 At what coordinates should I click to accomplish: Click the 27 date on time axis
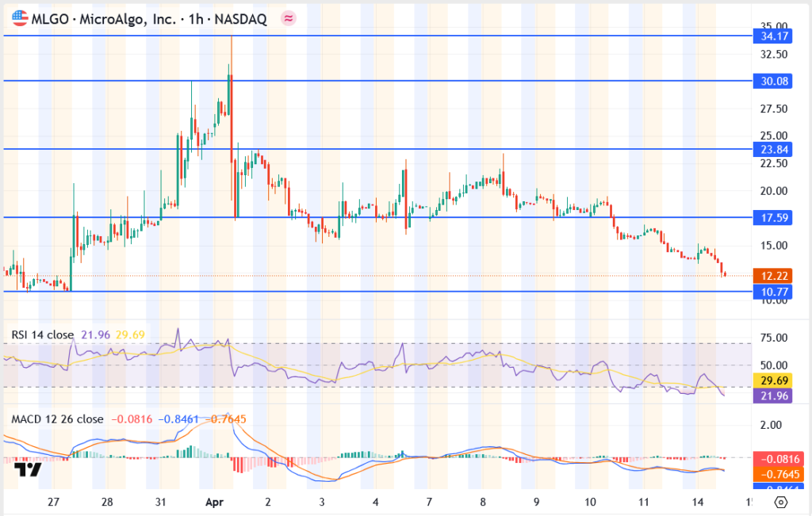[x=53, y=503]
